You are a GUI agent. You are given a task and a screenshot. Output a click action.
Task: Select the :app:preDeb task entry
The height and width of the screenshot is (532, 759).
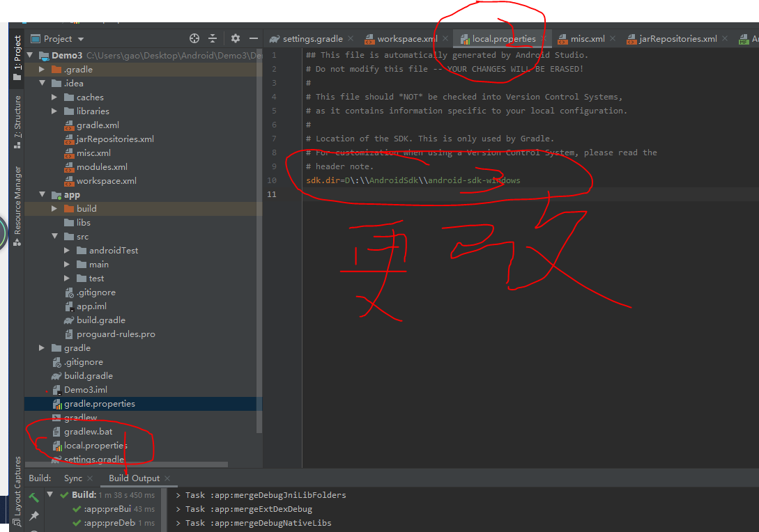(x=114, y=523)
